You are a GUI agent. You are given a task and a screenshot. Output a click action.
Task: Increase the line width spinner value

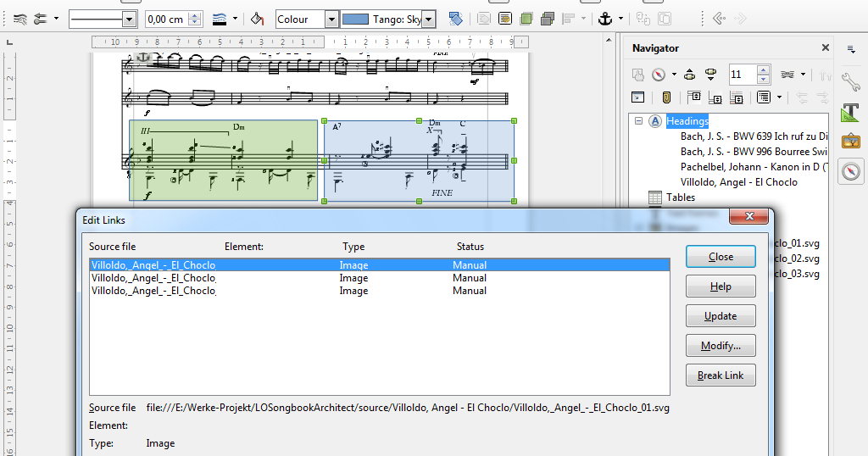pyautogui.click(x=194, y=15)
